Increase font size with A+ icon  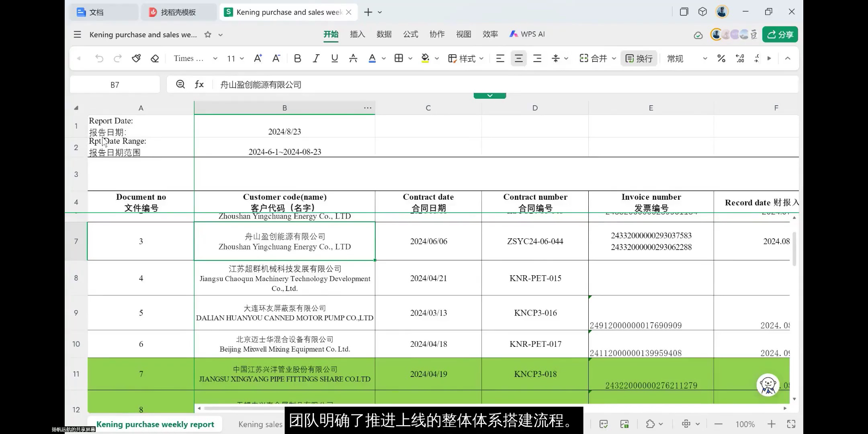pyautogui.click(x=257, y=58)
